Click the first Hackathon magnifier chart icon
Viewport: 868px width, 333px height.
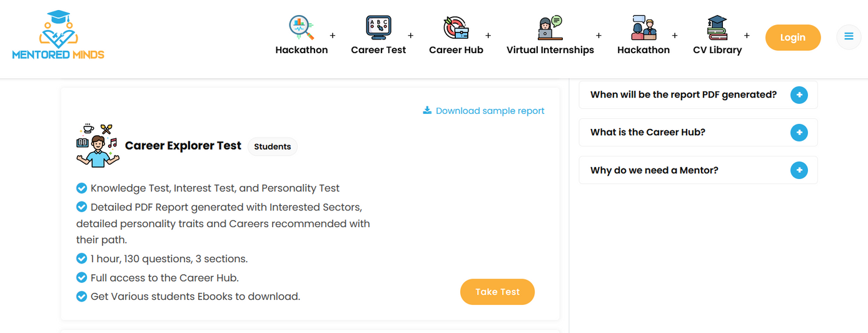(x=301, y=28)
